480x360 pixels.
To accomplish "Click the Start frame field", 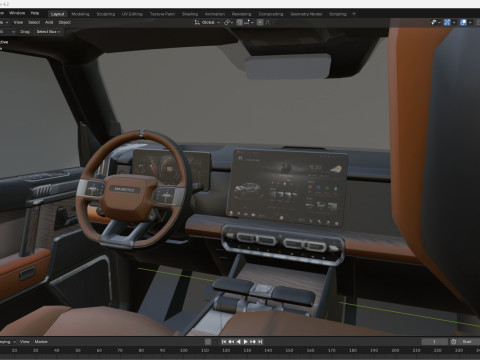I will click(x=469, y=342).
